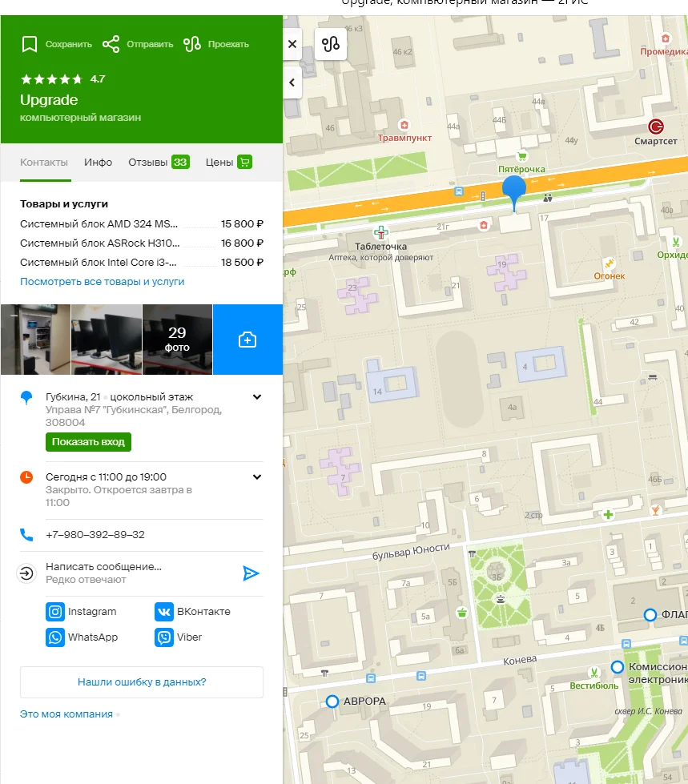The height and width of the screenshot is (784, 688).
Task: Open the Viber contact
Action: click(178, 637)
